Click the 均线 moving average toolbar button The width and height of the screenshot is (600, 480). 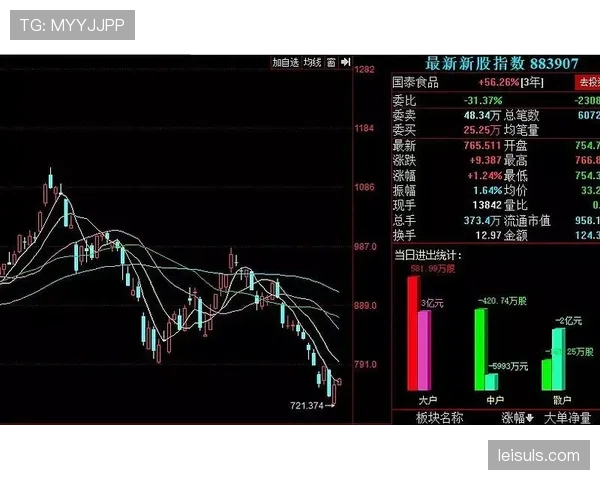313,63
